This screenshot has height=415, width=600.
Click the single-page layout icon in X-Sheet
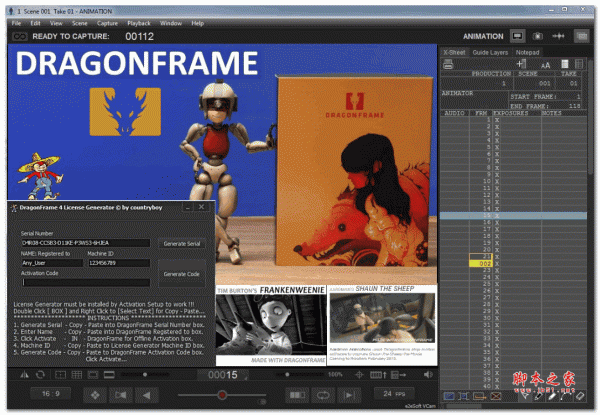(x=564, y=64)
